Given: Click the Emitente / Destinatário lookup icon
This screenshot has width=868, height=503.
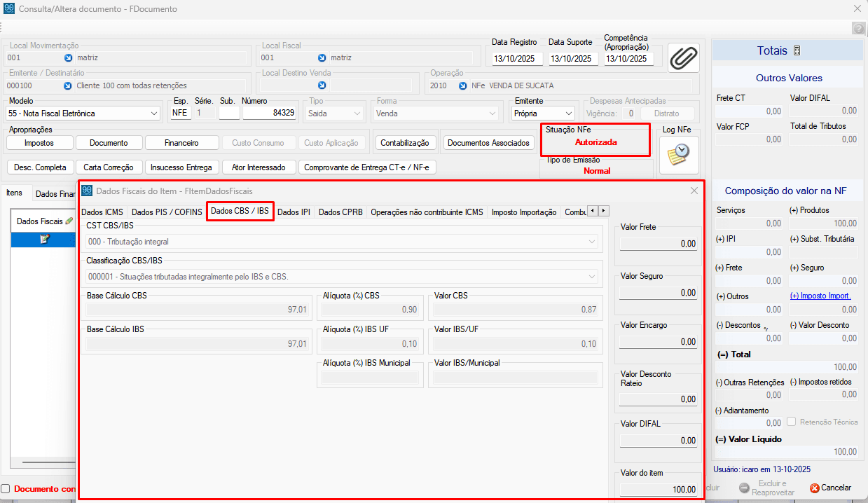Looking at the screenshot, I should (x=69, y=85).
